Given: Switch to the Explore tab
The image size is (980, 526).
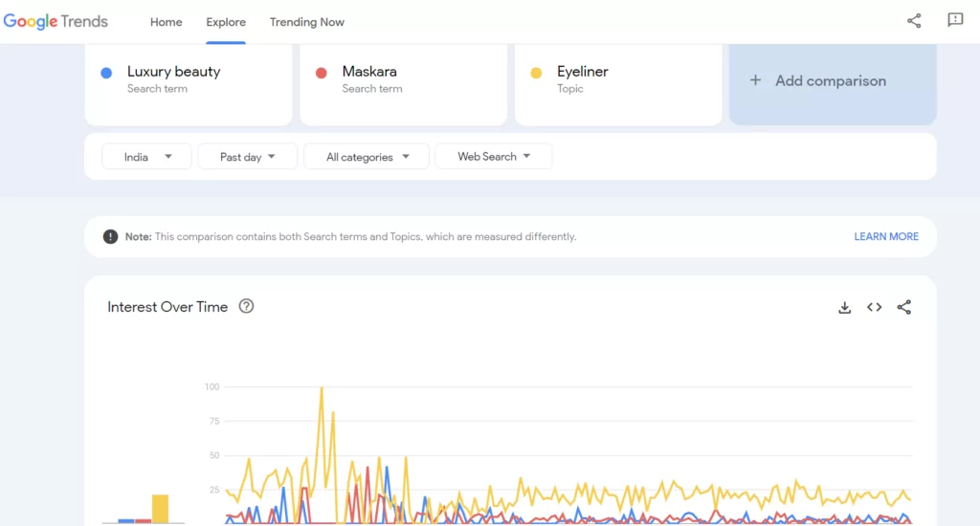Looking at the screenshot, I should [226, 22].
